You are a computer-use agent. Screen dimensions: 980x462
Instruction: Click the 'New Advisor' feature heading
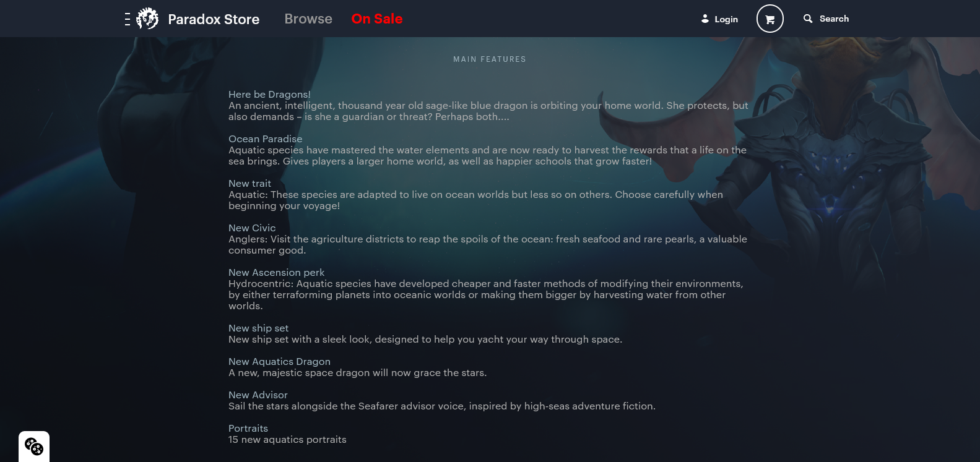pyautogui.click(x=258, y=395)
